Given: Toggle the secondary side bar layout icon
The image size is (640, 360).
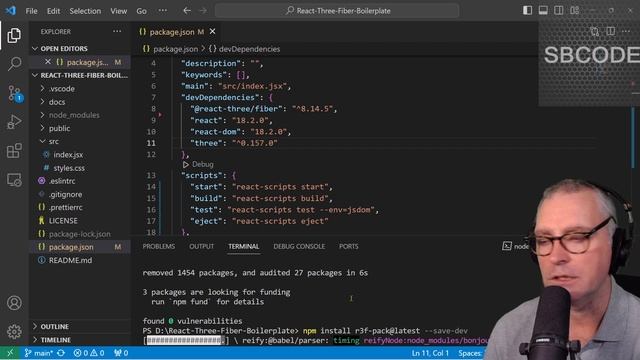Looking at the screenshot, I should click(x=558, y=11).
